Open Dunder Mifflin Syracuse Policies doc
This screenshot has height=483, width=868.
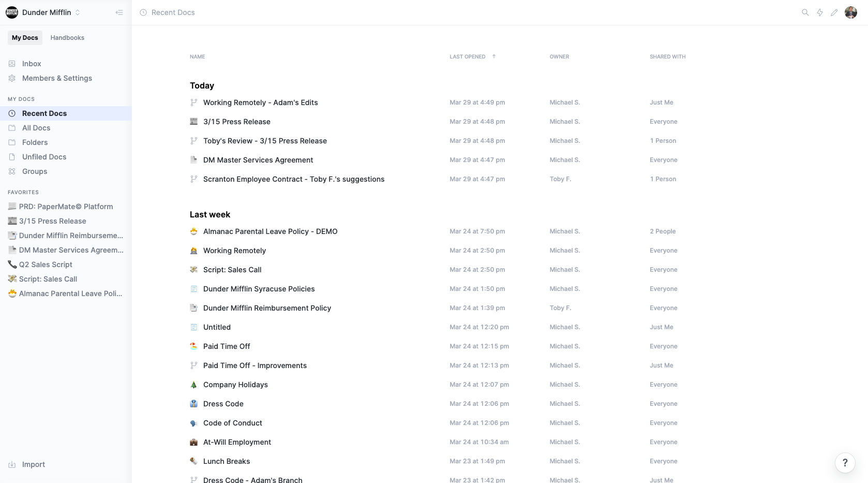coord(259,289)
